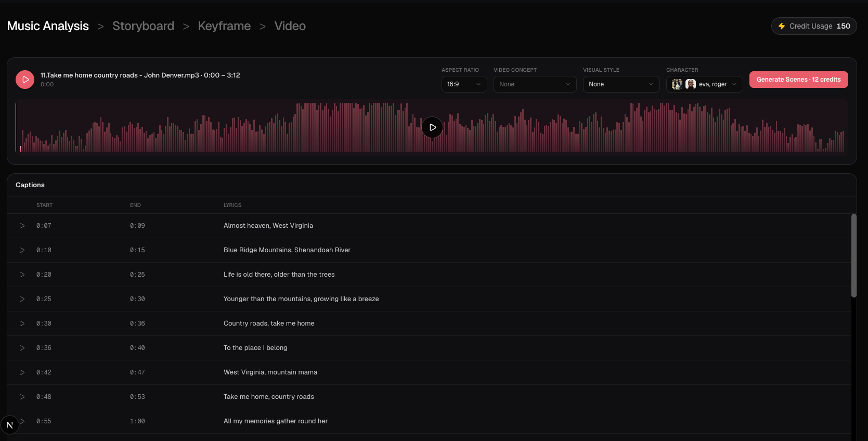Play caption 'To the place I belong' row
The height and width of the screenshot is (441, 868).
pyautogui.click(x=22, y=348)
